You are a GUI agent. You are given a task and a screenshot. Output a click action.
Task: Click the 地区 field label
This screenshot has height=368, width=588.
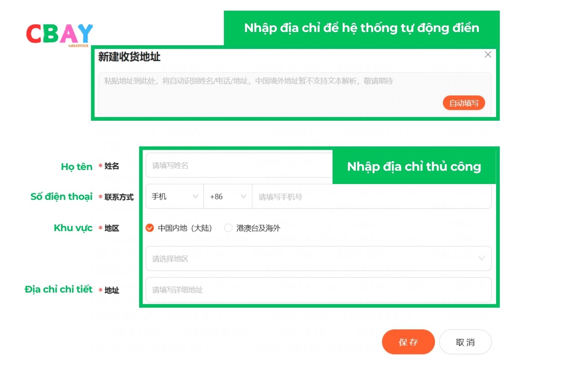click(112, 228)
